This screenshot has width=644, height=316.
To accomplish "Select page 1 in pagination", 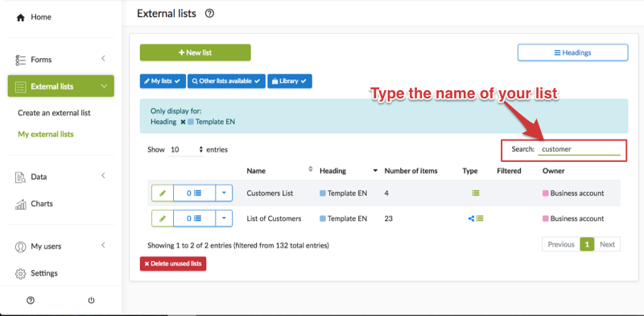I will [587, 244].
